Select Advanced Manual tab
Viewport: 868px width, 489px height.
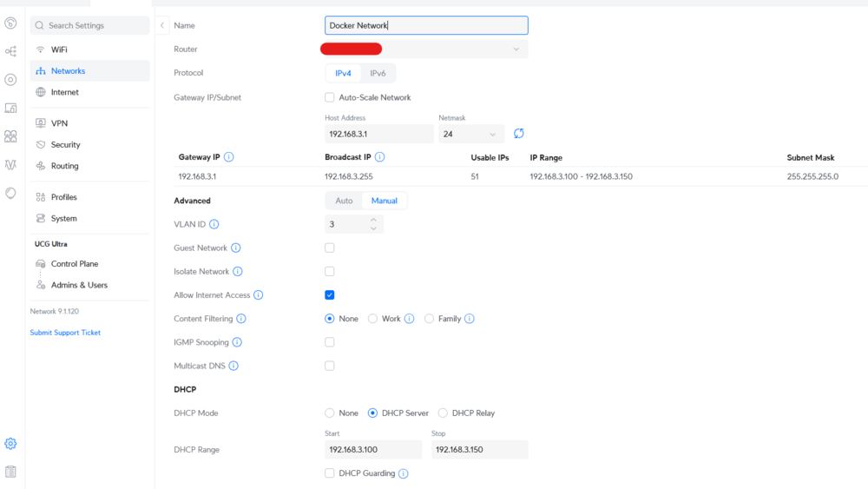pos(385,201)
